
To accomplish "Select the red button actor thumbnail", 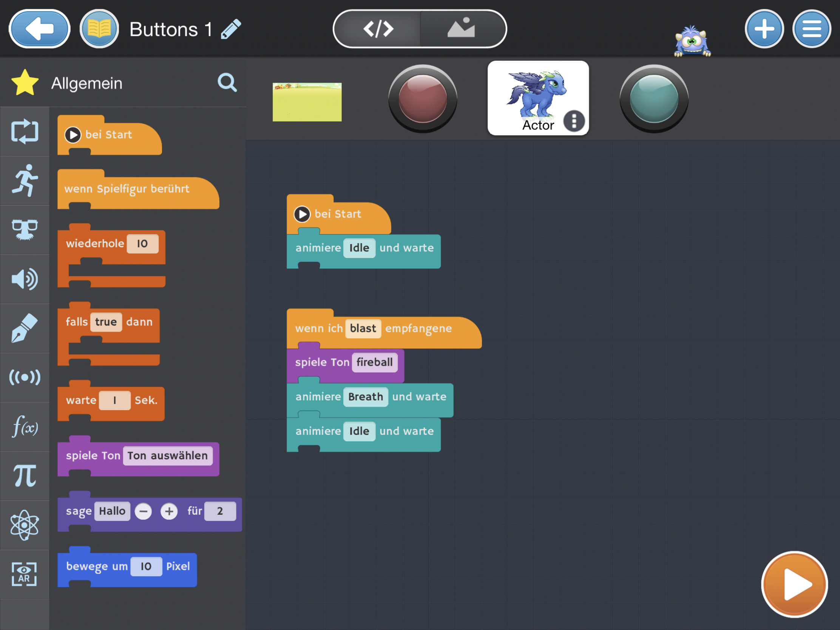I will (x=423, y=98).
